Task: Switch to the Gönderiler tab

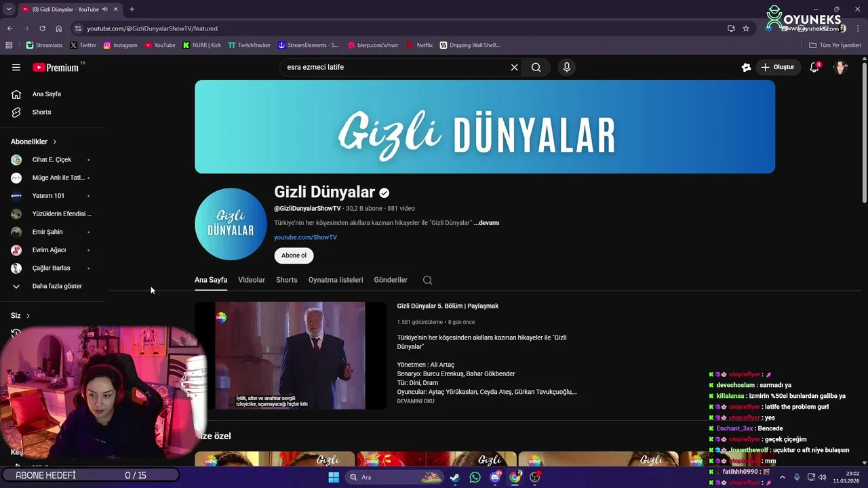Action: click(391, 280)
